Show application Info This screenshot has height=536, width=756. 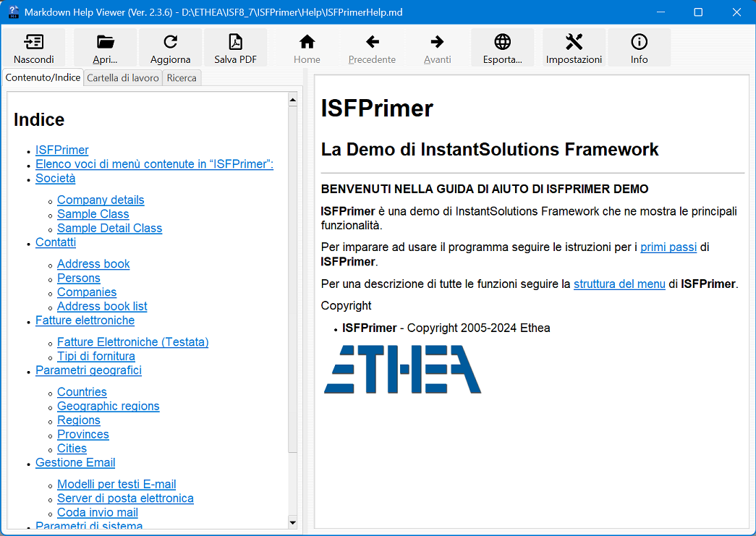639,47
